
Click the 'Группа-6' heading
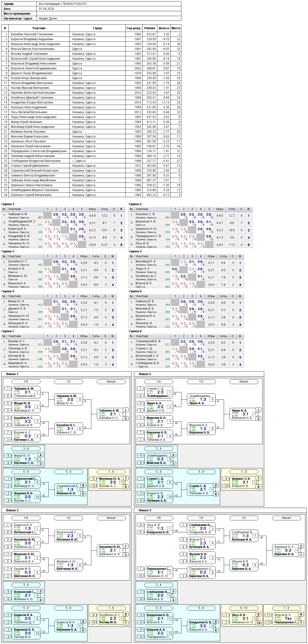[135, 291]
